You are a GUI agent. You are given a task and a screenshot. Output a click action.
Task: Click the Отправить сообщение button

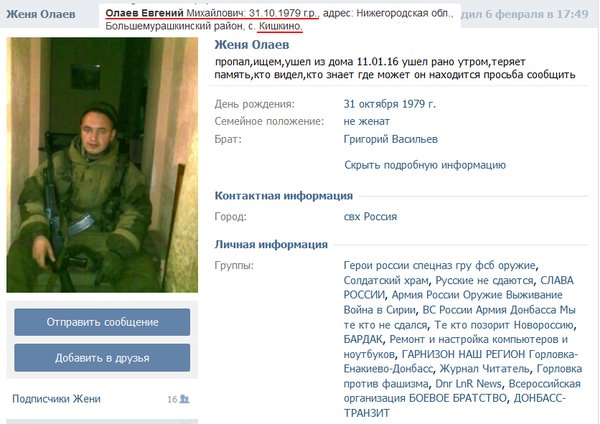[x=102, y=322]
